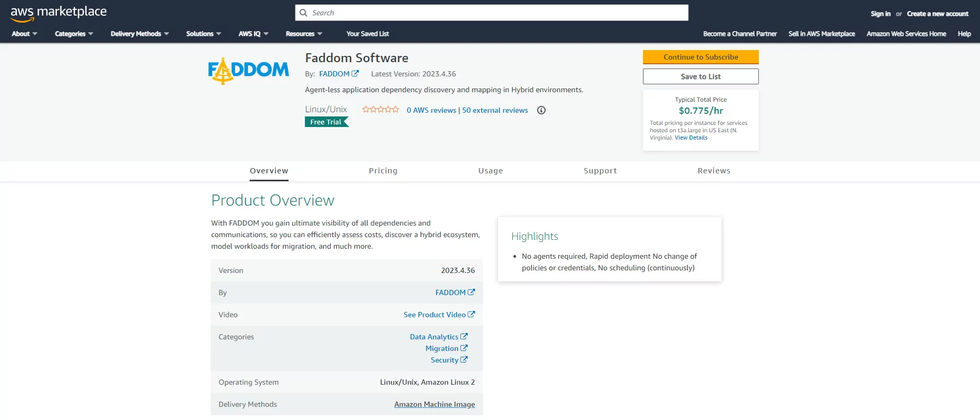Click the star rating icons
The height and width of the screenshot is (420, 980).
click(381, 110)
